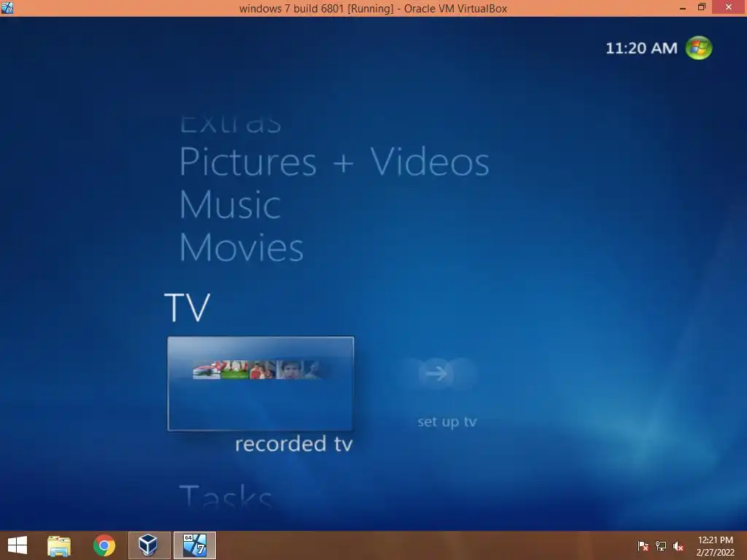Select the Music menu category
This screenshot has height=560, width=747.
coord(230,205)
